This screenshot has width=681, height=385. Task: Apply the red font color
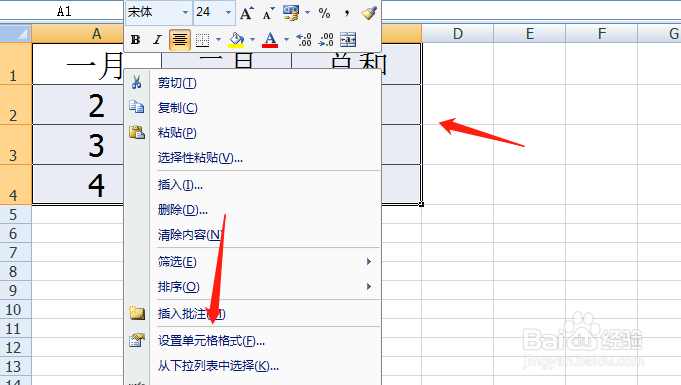coord(270,40)
